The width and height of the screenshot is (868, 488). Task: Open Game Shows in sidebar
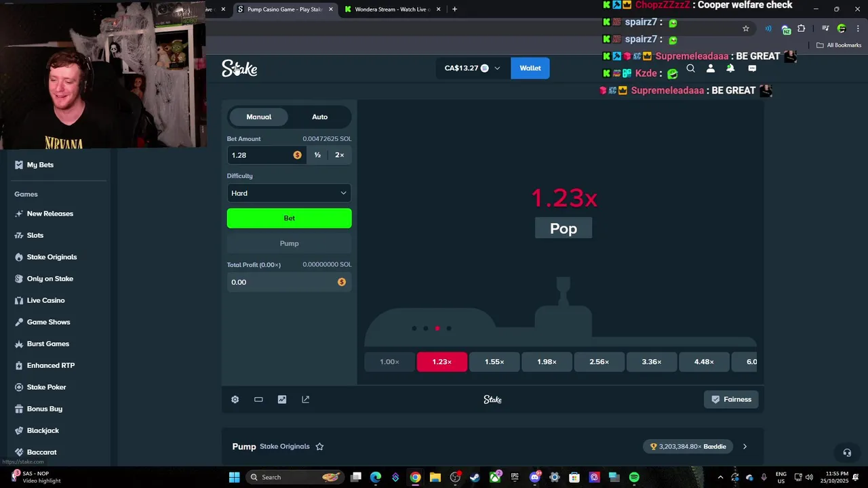tap(43, 322)
